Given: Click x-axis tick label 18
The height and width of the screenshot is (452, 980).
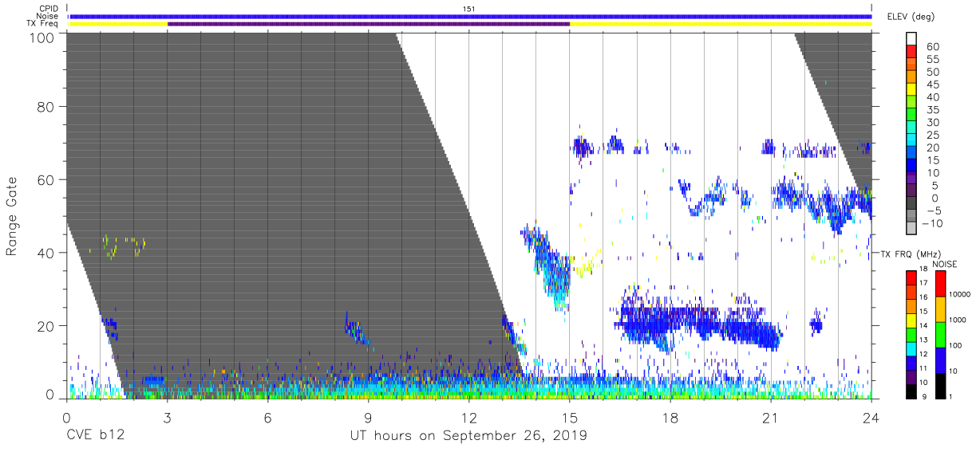Looking at the screenshot, I should [x=670, y=417].
